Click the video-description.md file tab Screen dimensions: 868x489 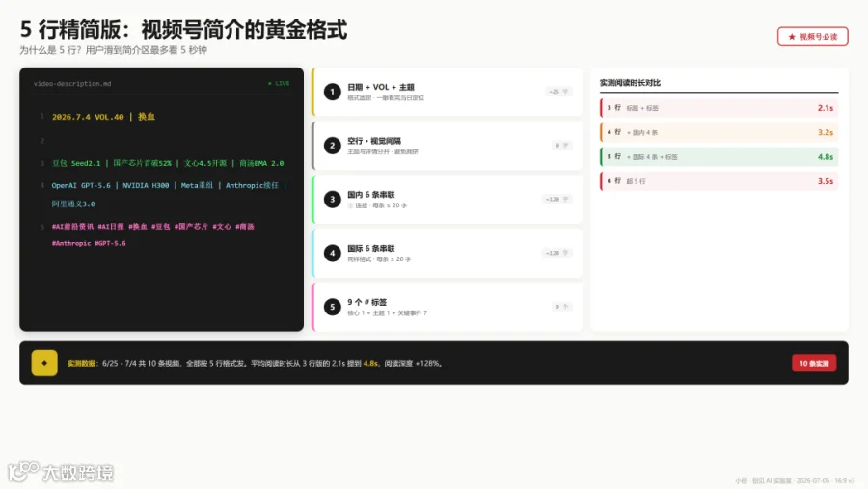click(72, 84)
